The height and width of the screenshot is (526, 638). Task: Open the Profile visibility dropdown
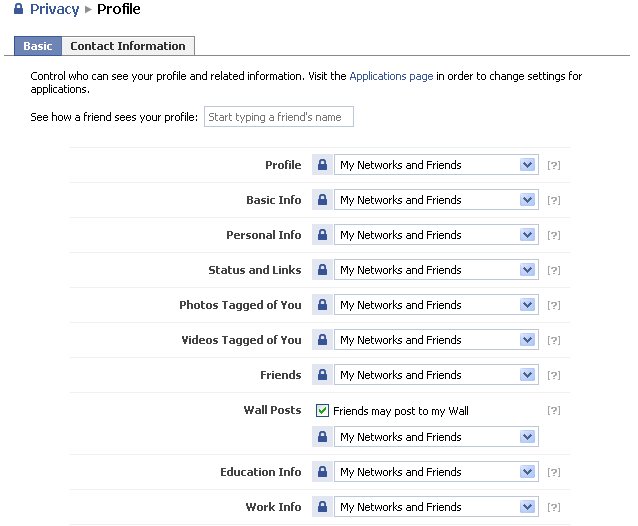tap(436, 165)
